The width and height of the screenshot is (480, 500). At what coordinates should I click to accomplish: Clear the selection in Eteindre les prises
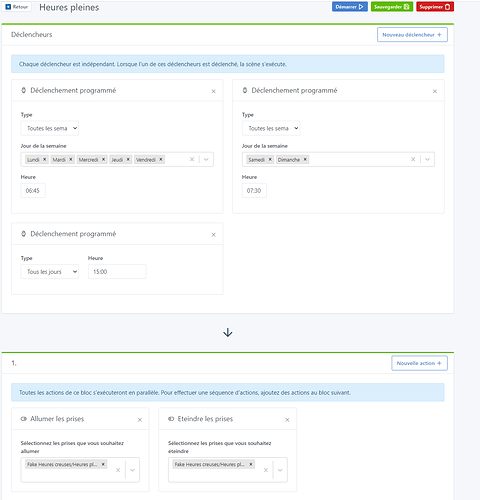tap(266, 470)
